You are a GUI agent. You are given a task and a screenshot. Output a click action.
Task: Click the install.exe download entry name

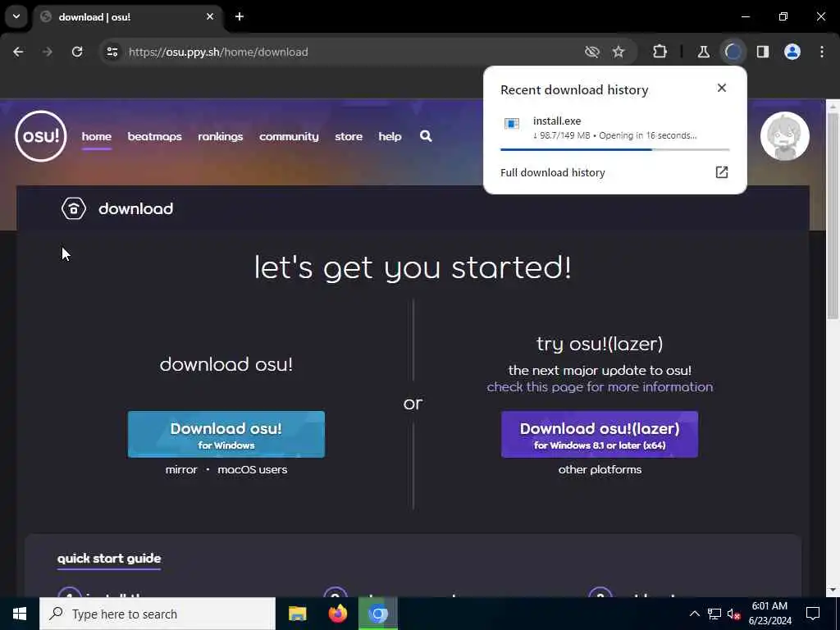[557, 121]
